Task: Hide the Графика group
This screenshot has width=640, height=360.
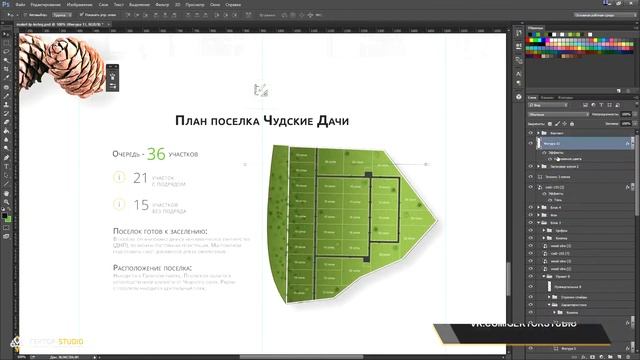Action: [531, 231]
